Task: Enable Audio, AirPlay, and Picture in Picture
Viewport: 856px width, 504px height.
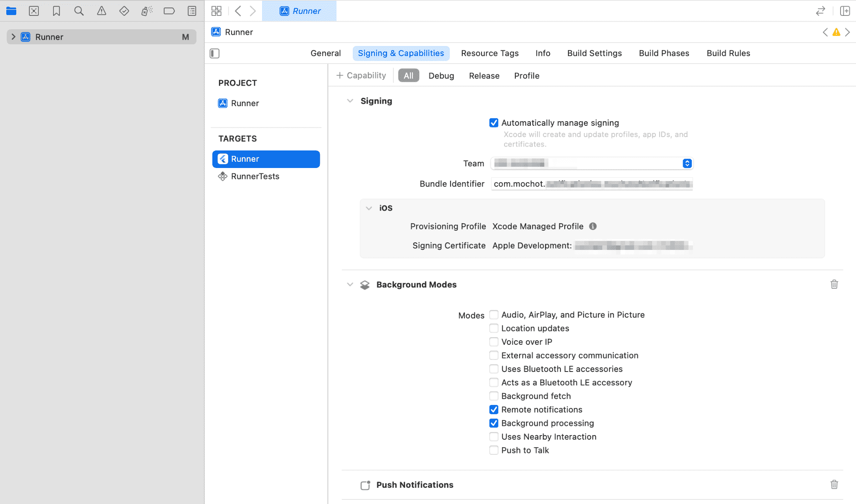Action: pos(494,315)
